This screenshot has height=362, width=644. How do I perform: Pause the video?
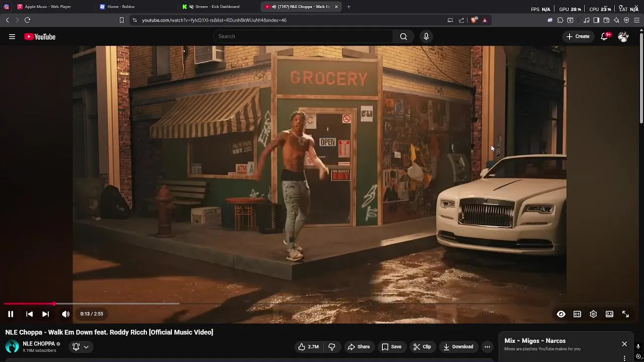(11, 314)
